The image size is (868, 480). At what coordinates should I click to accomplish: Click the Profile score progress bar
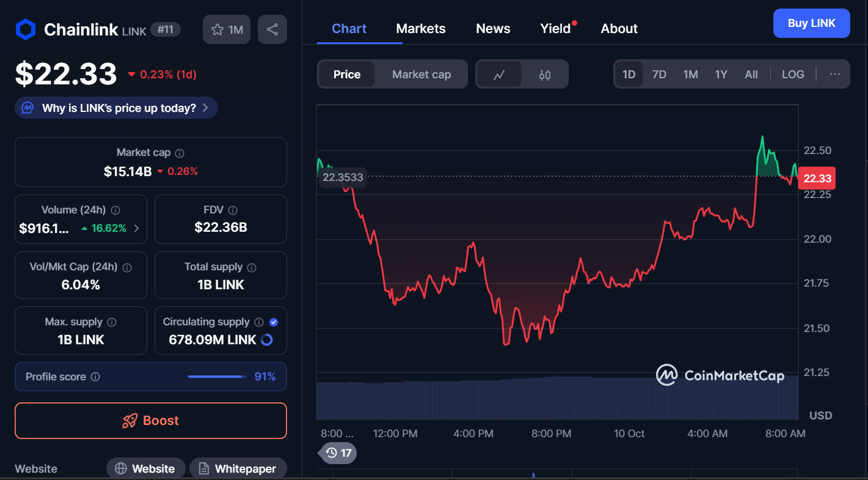tap(215, 377)
